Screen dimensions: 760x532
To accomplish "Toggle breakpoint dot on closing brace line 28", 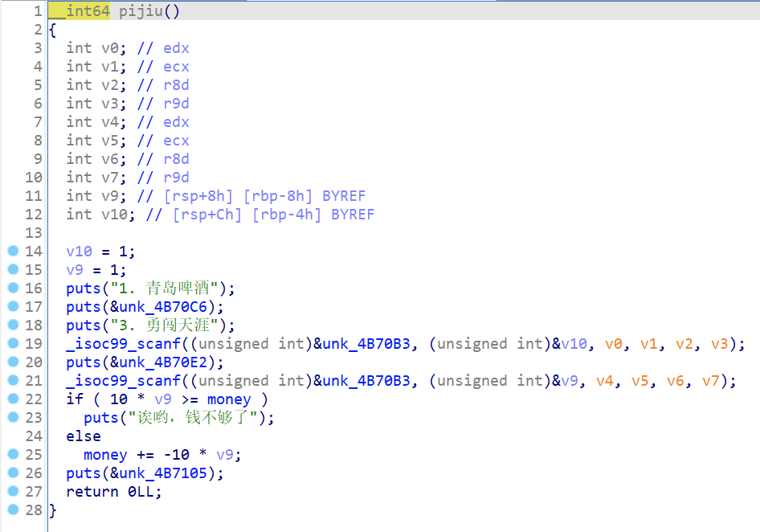I will 13,510.
